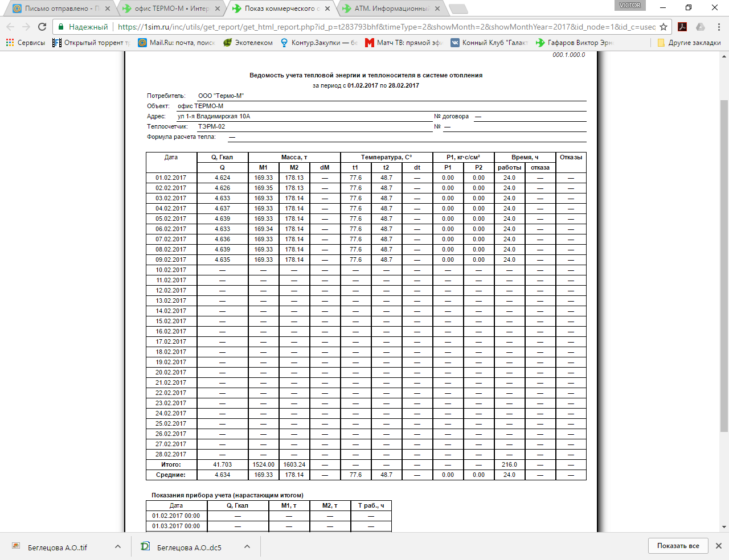Viewport: 729px width, 560px height.
Task: Click total M2 value 1603.24
Action: click(294, 465)
